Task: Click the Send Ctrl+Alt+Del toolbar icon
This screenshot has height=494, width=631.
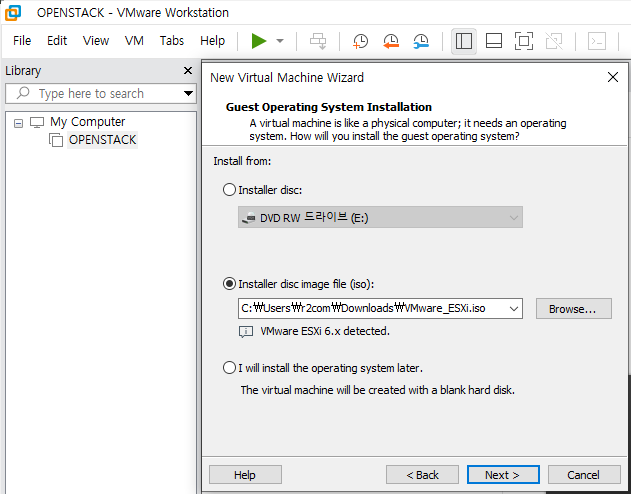Action: 318,41
